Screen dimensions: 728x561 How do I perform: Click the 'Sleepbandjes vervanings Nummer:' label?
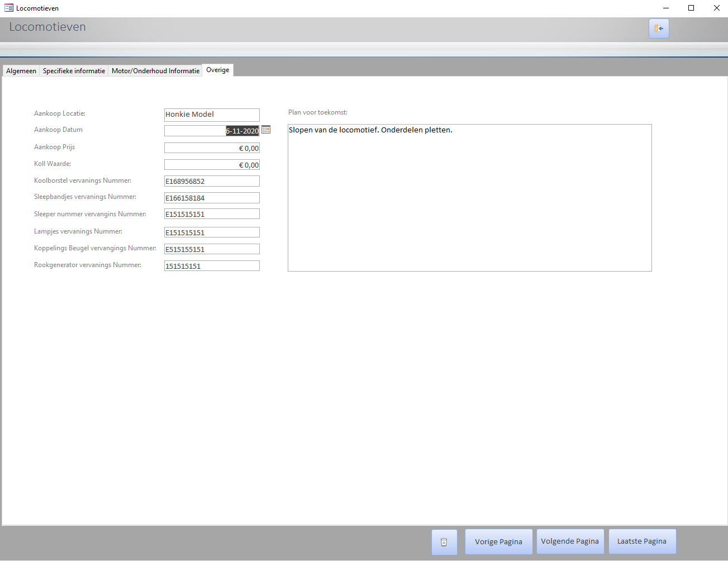coord(85,197)
